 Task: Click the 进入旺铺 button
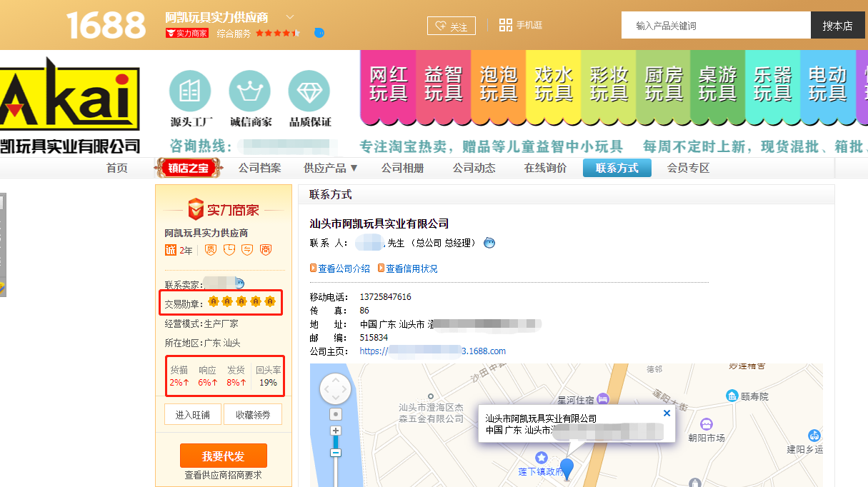point(193,414)
